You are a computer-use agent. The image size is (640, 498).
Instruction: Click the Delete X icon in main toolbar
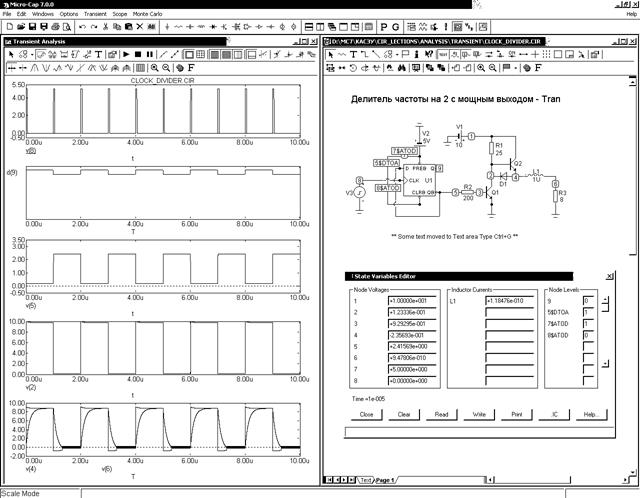click(x=140, y=27)
